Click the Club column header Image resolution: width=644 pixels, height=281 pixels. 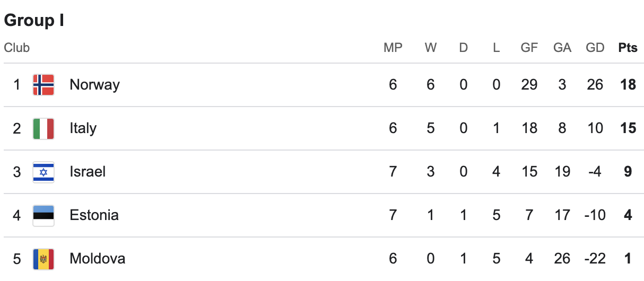17,48
